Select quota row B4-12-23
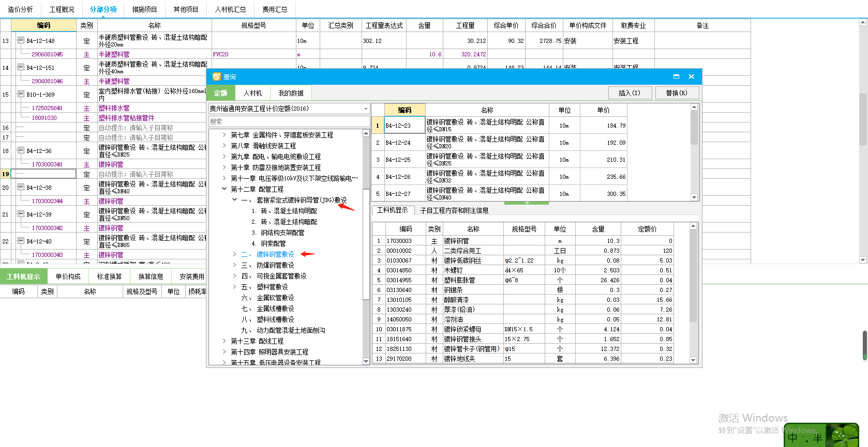Screen dimensions: 868x447 [499, 126]
